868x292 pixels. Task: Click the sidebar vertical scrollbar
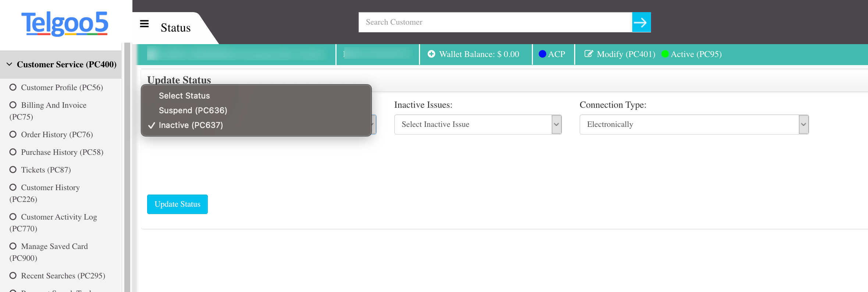(x=127, y=167)
